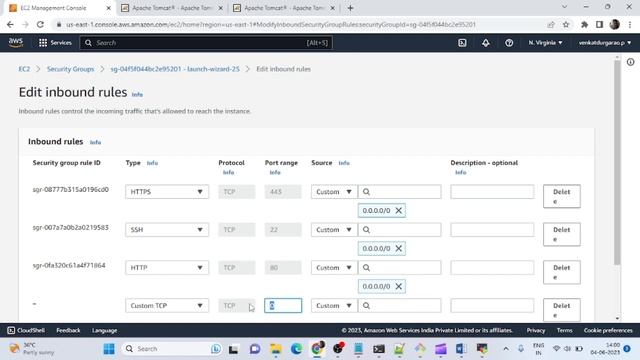
Task: Open the Source column Info link
Action: 344,163
